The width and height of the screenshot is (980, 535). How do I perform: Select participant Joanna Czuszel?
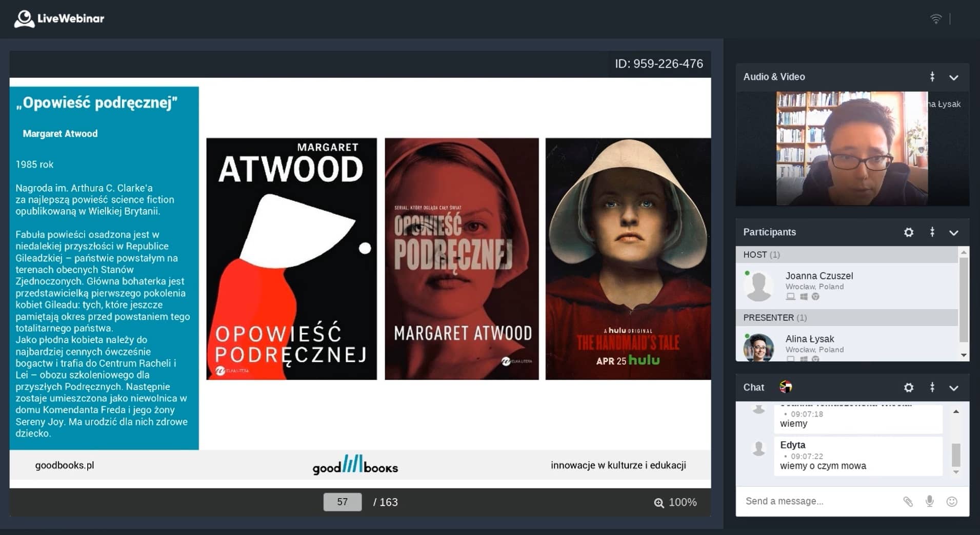point(847,286)
